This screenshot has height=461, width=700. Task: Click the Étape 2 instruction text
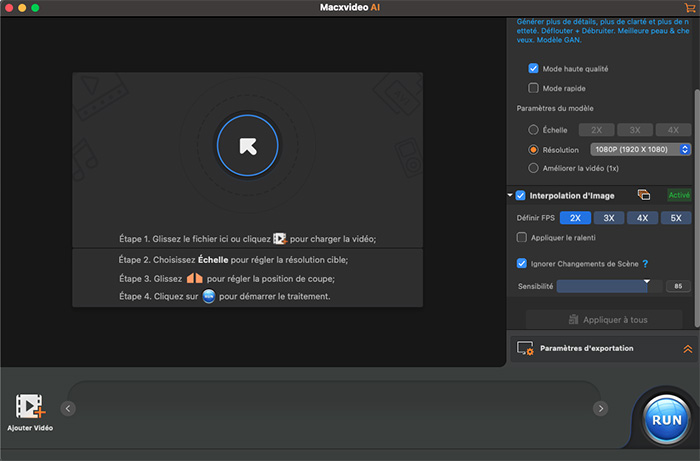233,260
